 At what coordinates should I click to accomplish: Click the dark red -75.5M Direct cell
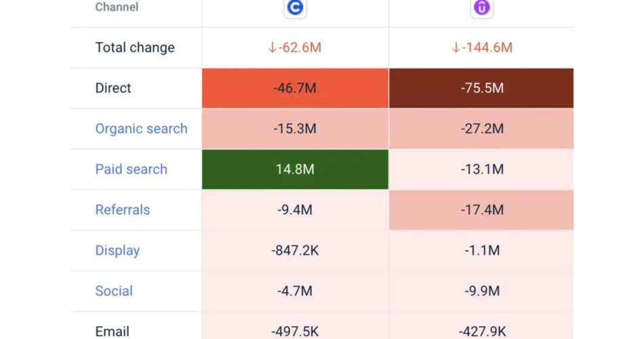482,88
